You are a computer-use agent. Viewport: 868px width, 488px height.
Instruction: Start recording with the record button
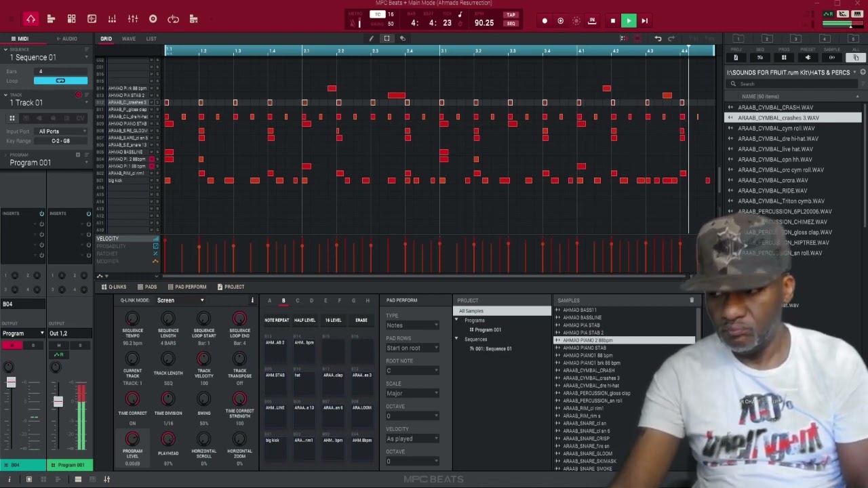(x=545, y=21)
